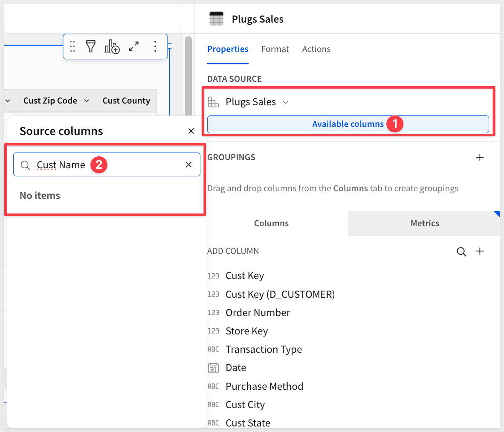This screenshot has height=432, width=504.
Task: Open the Metrics tab
Action: [x=424, y=224]
